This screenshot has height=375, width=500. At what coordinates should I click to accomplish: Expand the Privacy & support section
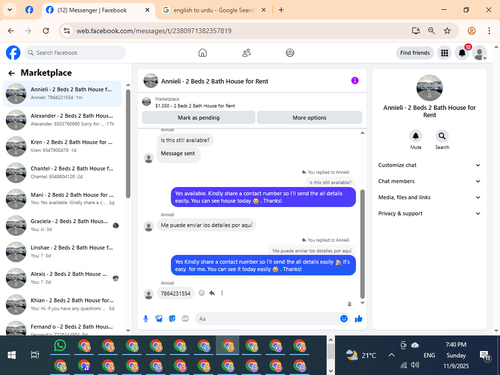click(x=429, y=213)
